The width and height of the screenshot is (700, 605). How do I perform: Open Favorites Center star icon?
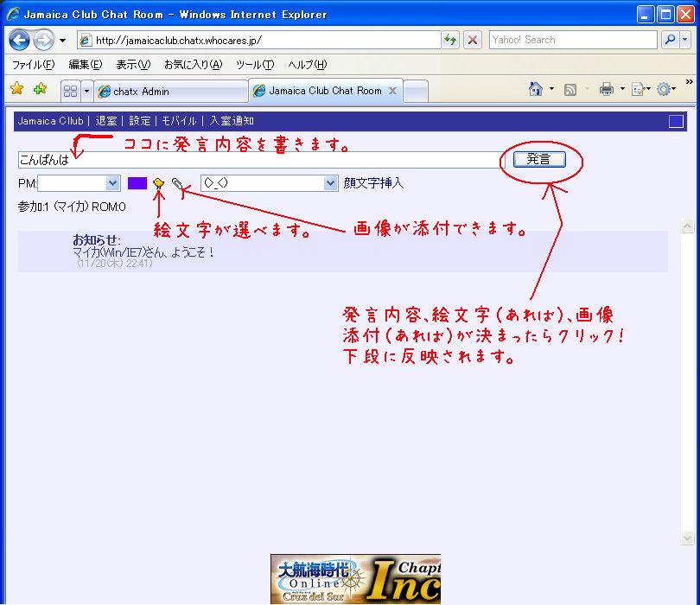(17, 88)
